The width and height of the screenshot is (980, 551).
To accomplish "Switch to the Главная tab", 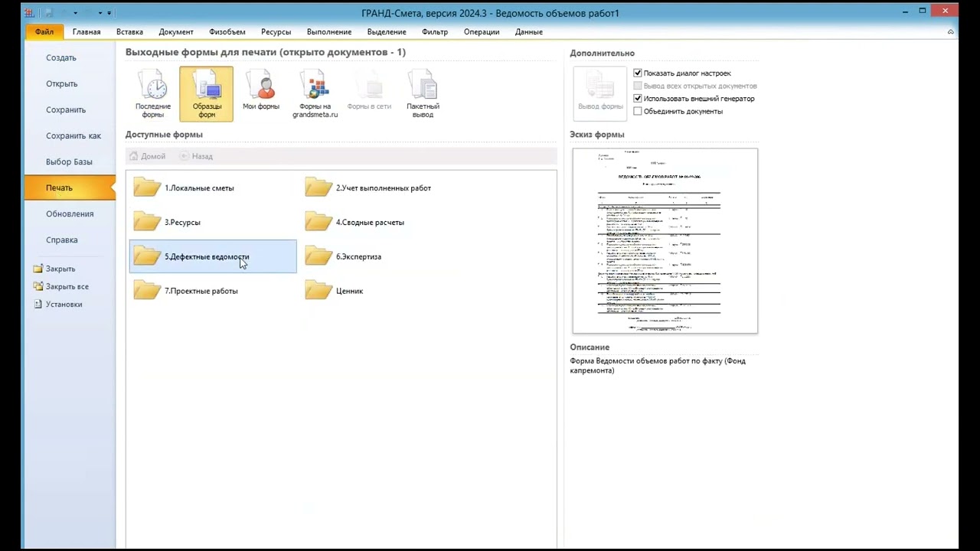I will [87, 31].
